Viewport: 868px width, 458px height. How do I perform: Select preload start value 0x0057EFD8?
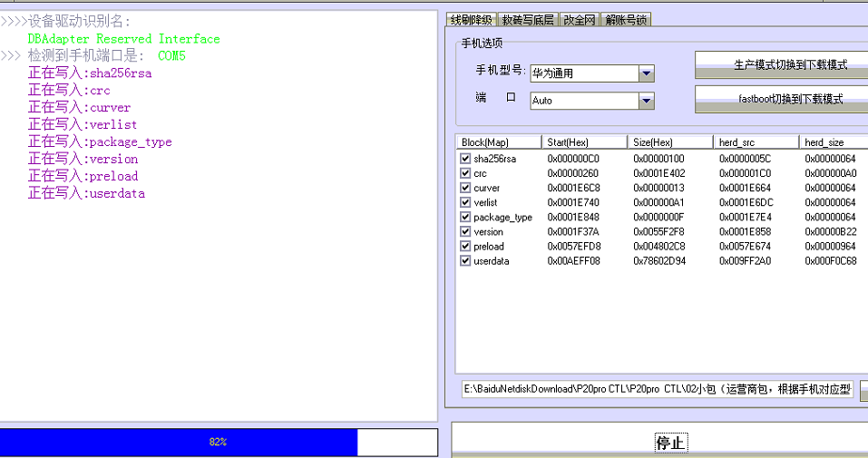click(x=573, y=246)
